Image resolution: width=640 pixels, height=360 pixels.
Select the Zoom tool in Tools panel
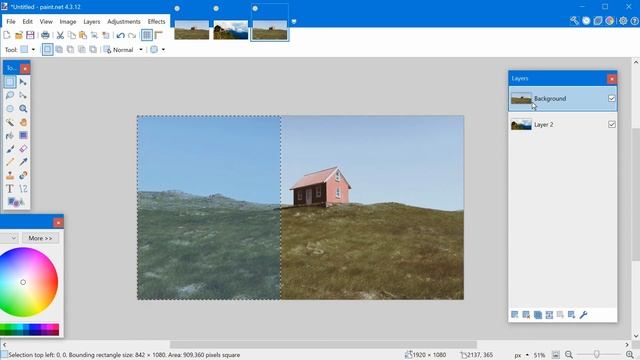pos(23,109)
